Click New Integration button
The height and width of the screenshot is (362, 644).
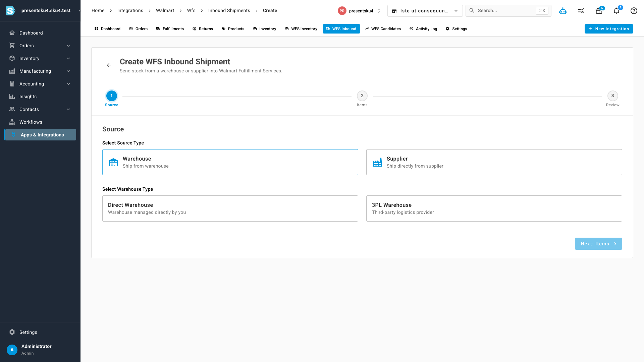pyautogui.click(x=609, y=29)
